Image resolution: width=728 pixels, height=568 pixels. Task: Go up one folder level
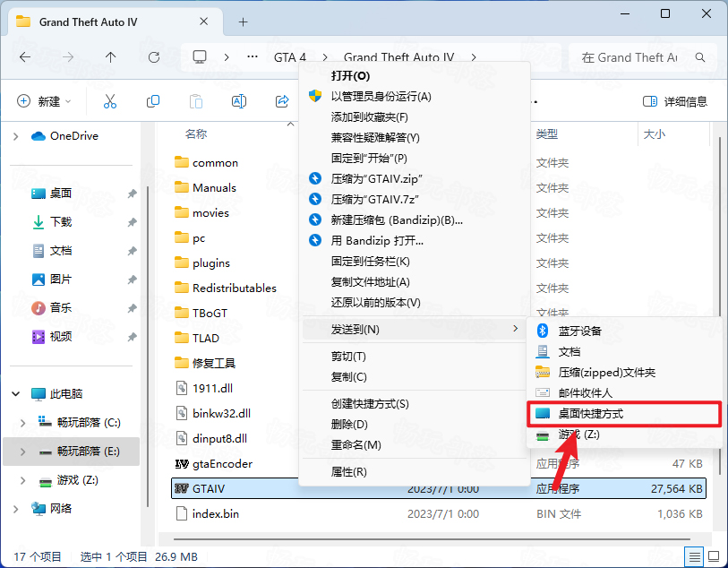coord(110,57)
